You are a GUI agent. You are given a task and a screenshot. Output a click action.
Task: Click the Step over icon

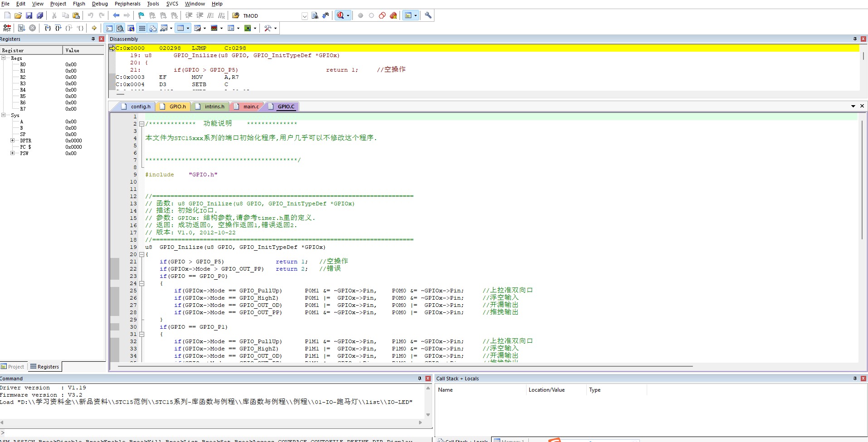click(x=58, y=28)
